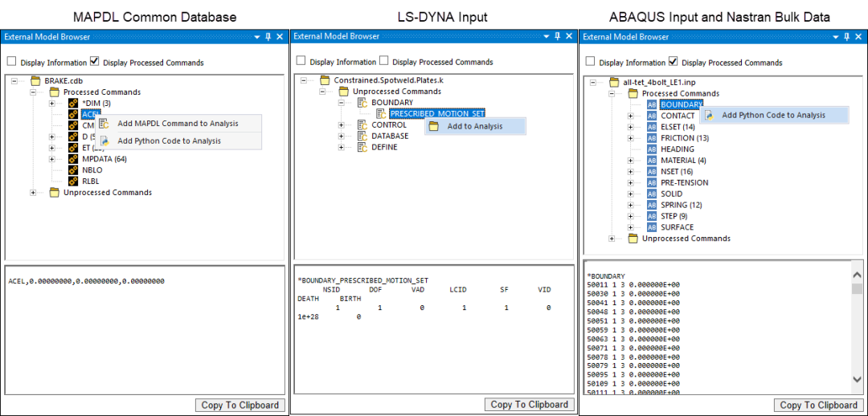Expand the *DIM (3) node
This screenshot has width=868, height=416.
pyautogui.click(x=52, y=104)
